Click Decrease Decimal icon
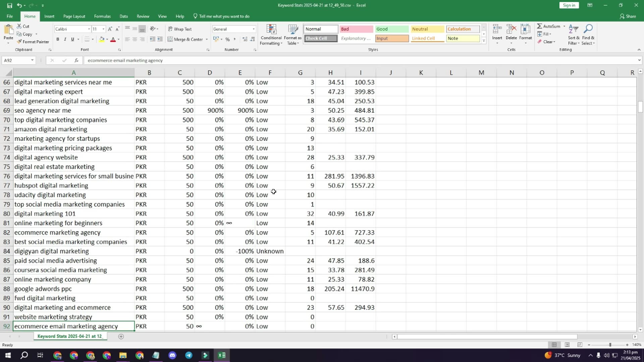The height and width of the screenshot is (362, 644). click(x=252, y=39)
